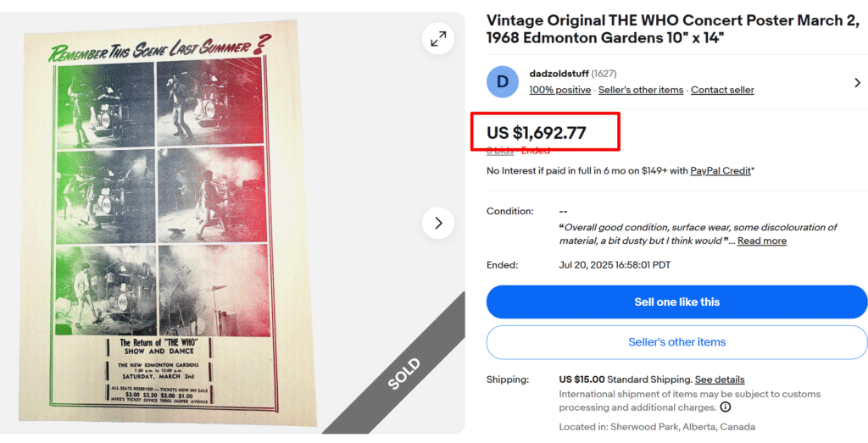Open the dadzoldstuff seller profile

[x=559, y=74]
